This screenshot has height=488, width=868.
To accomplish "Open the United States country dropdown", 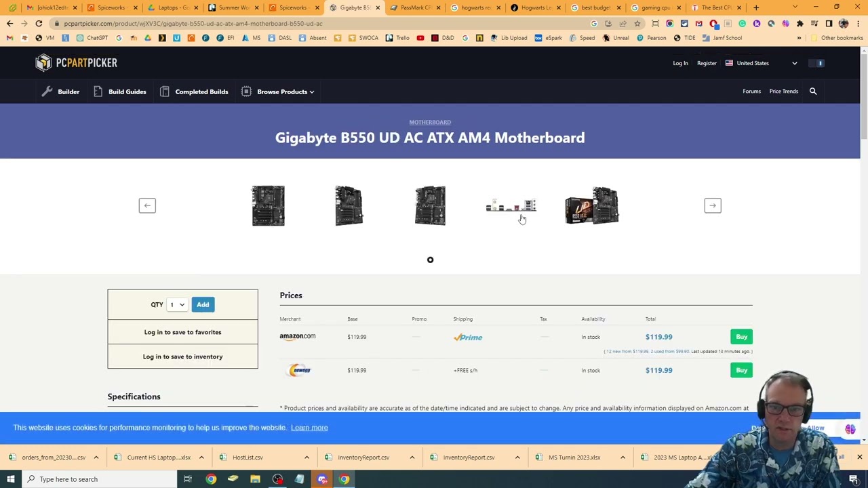I will point(761,63).
